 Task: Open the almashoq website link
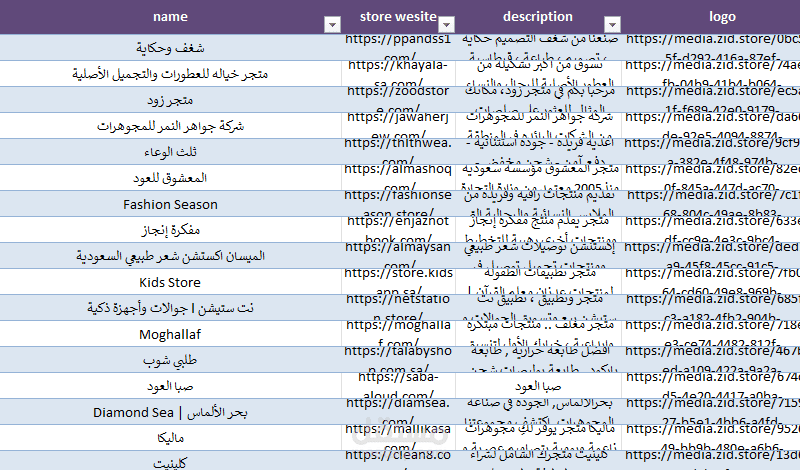click(398, 178)
